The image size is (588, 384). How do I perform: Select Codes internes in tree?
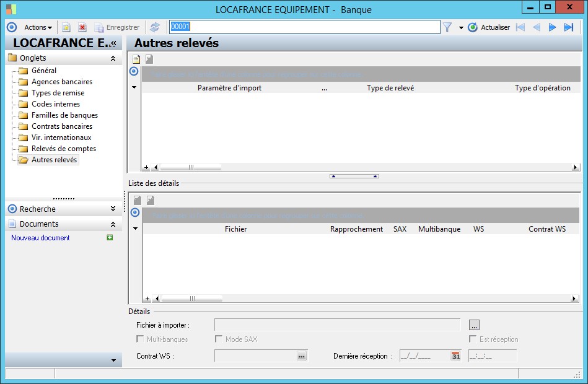pyautogui.click(x=56, y=104)
